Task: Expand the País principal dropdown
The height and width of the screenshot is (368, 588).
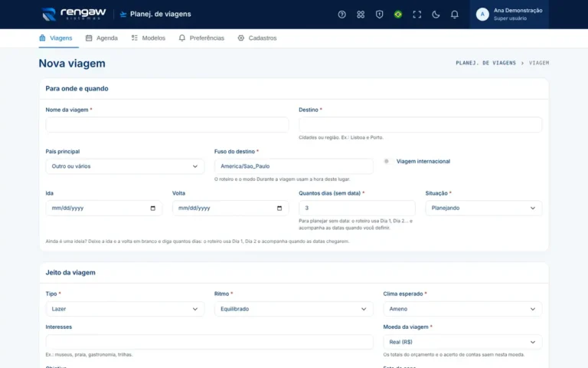Action: (125, 166)
